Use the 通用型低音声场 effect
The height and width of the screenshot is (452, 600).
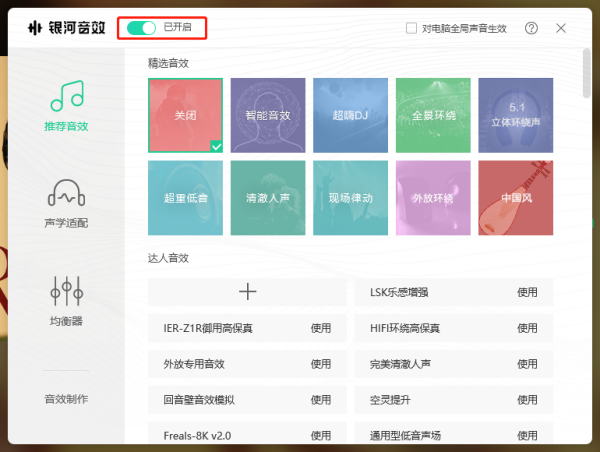pos(527,436)
